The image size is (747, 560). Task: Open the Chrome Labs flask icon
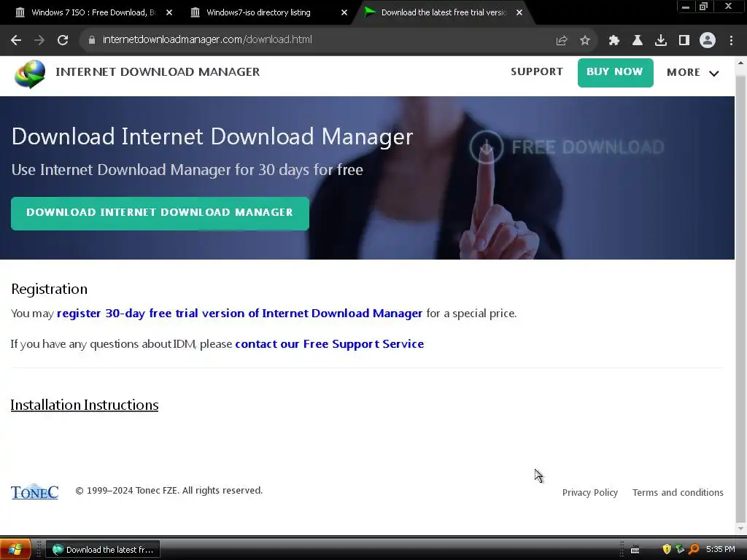[638, 41]
